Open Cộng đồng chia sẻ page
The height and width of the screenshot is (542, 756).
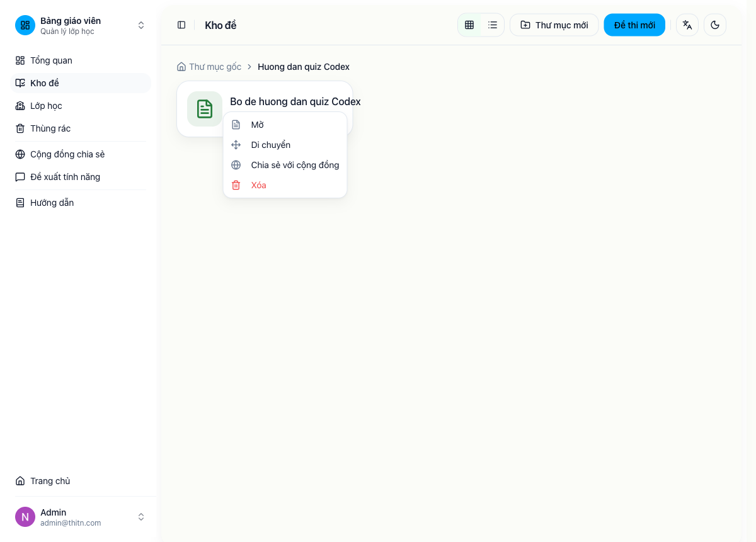81,154
